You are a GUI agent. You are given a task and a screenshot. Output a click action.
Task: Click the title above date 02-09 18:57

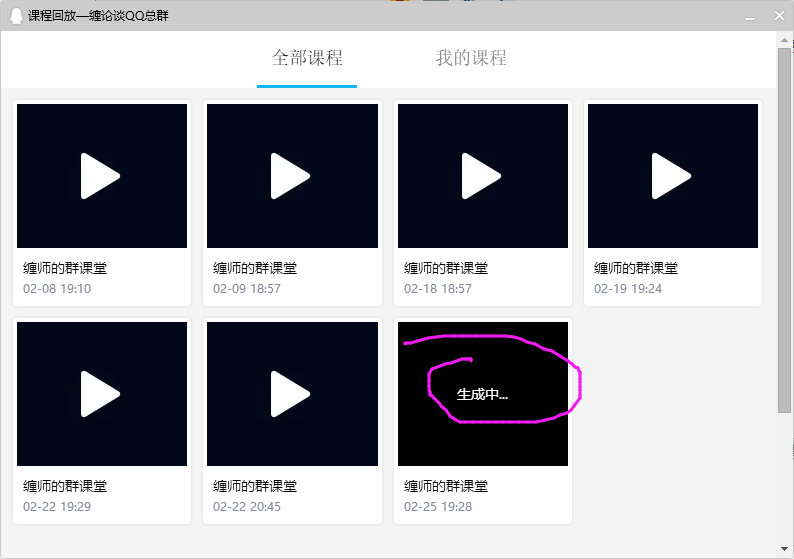point(255,268)
